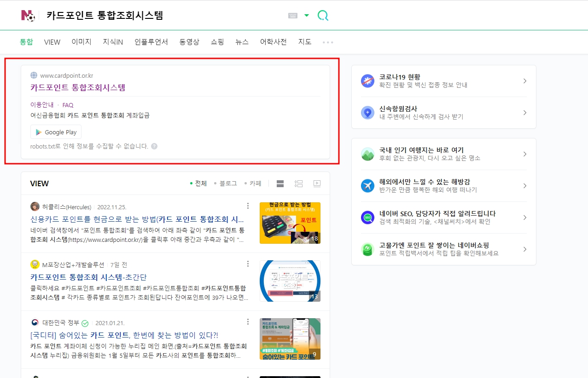
Task: Expand 코로나19 현황 chevron arrow
Action: point(524,81)
